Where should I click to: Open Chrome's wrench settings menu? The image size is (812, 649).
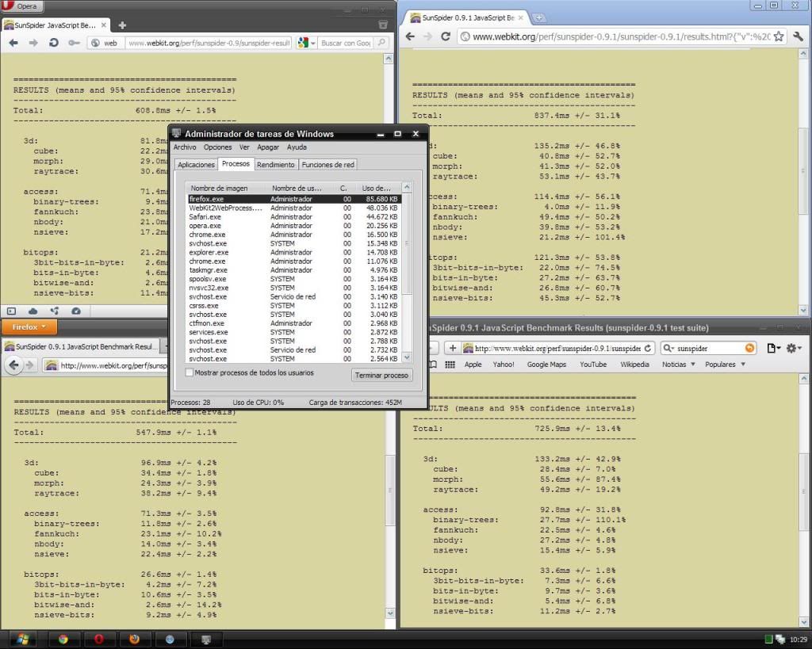click(798, 36)
